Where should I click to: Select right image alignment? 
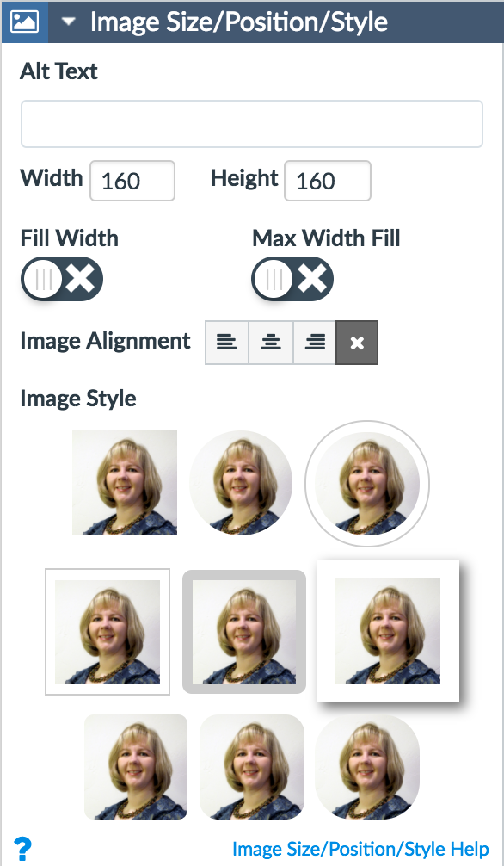(x=314, y=342)
